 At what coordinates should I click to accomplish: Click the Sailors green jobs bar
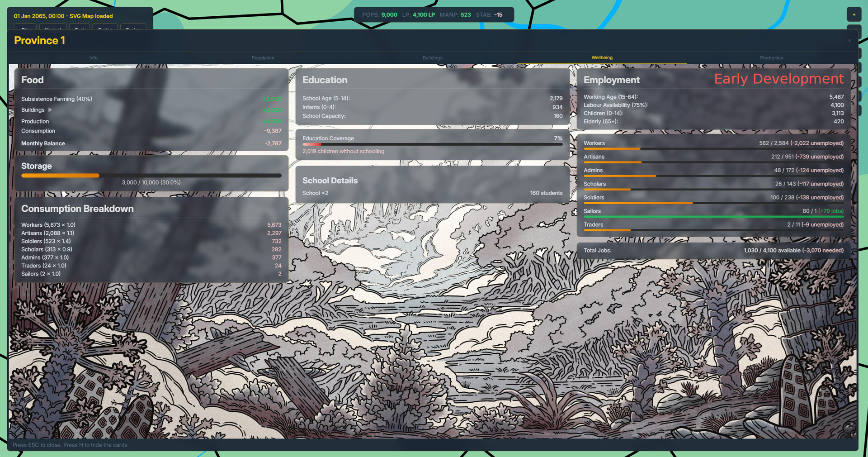coord(713,217)
